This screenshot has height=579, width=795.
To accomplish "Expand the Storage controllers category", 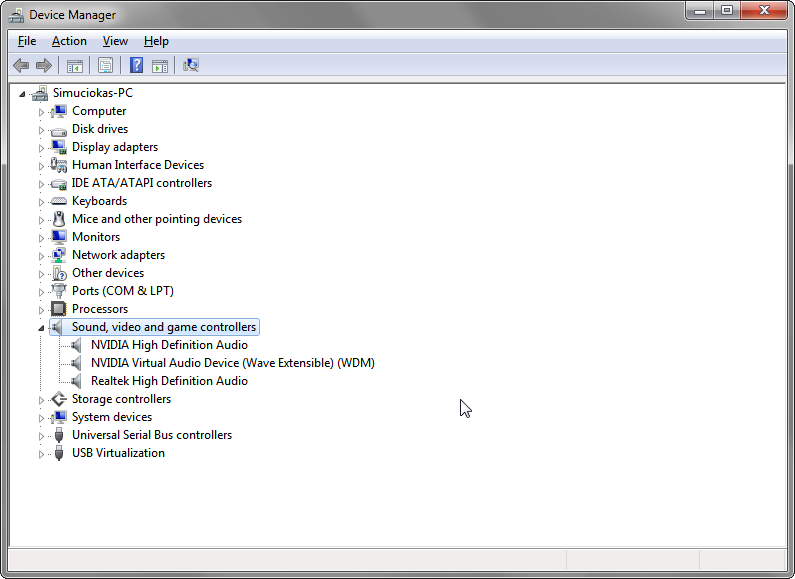I will click(x=41, y=400).
